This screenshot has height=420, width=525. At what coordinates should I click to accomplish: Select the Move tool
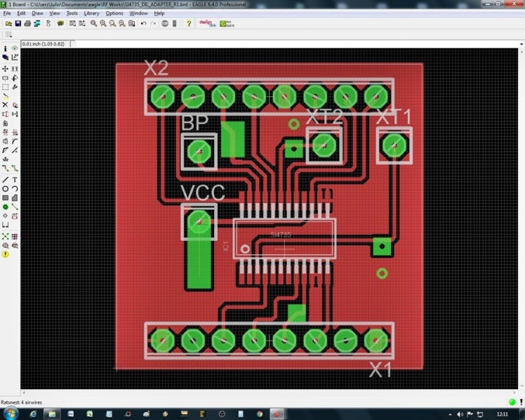(6, 69)
